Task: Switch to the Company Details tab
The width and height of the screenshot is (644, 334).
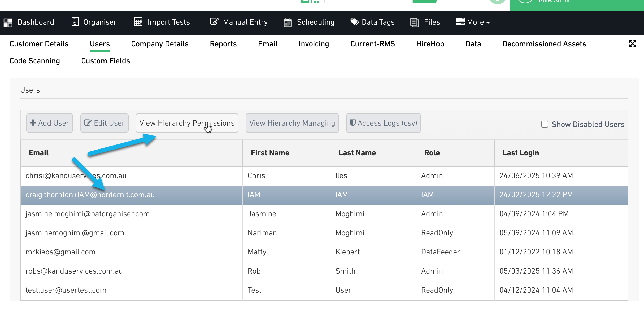Action: click(x=160, y=44)
